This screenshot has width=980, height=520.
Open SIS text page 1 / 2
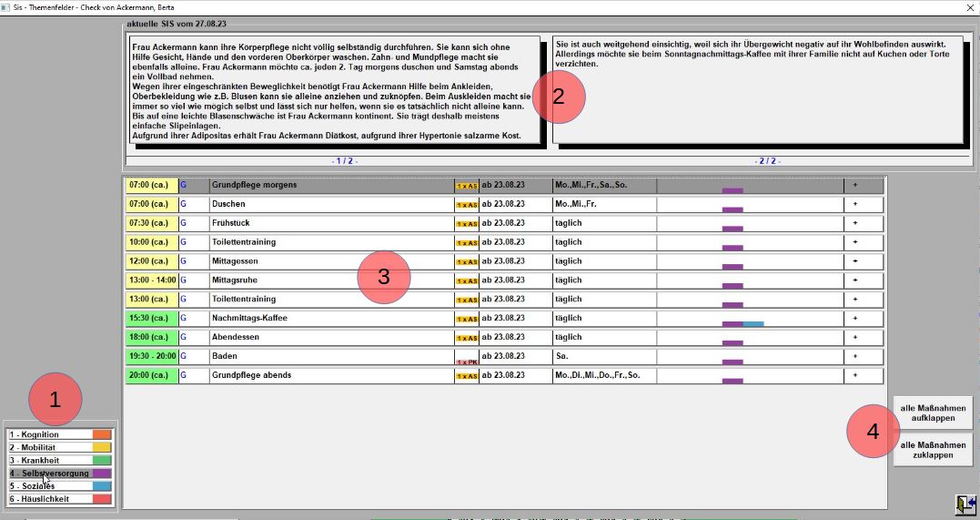point(344,161)
